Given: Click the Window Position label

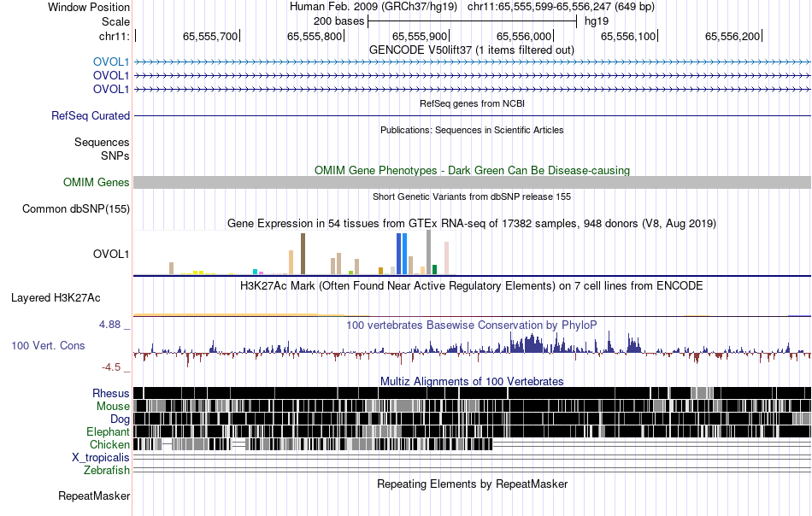Looking at the screenshot, I should coord(89,7).
